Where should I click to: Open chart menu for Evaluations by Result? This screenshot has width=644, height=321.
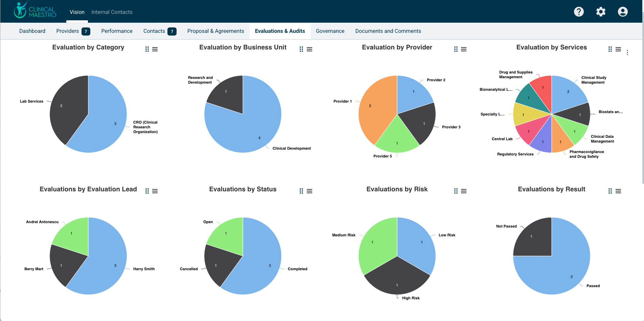click(618, 191)
